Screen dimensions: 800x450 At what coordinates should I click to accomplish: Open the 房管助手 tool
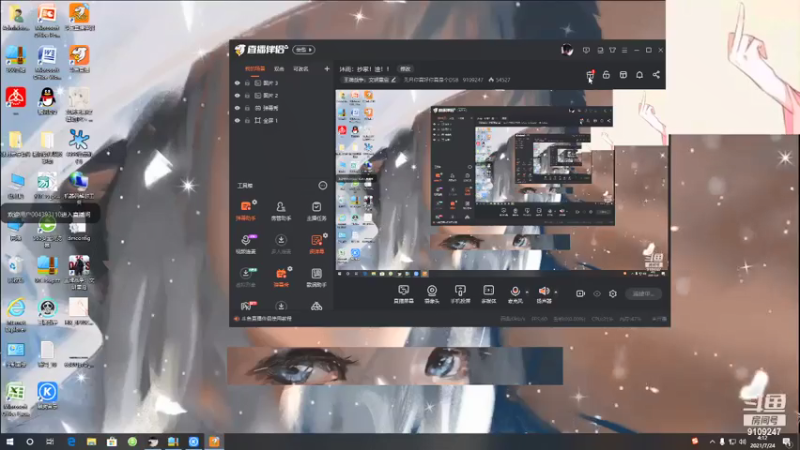pyautogui.click(x=281, y=210)
